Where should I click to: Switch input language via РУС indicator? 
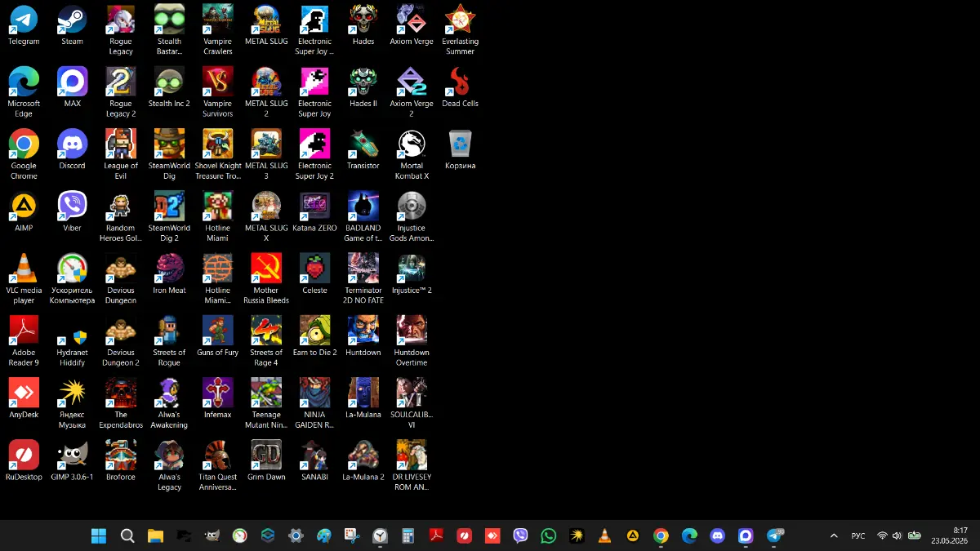[x=858, y=535]
